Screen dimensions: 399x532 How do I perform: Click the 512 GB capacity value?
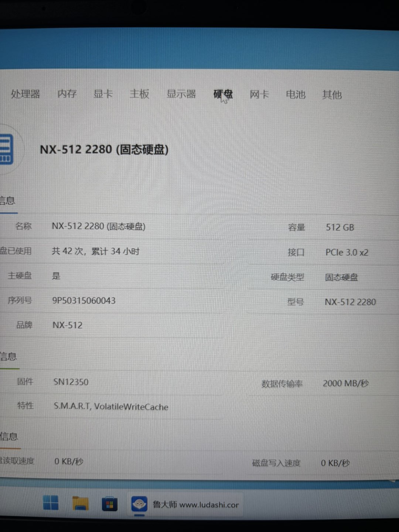point(340,228)
